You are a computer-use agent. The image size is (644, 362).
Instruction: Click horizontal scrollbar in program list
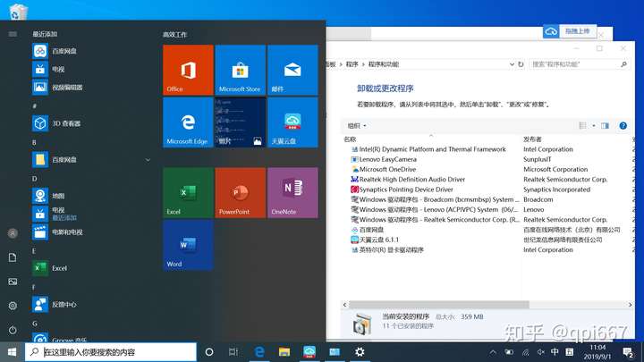439,305
